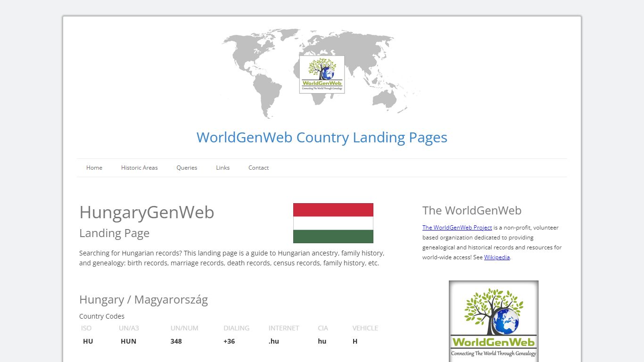Open the Contact page
644x362 pixels.
(x=258, y=168)
